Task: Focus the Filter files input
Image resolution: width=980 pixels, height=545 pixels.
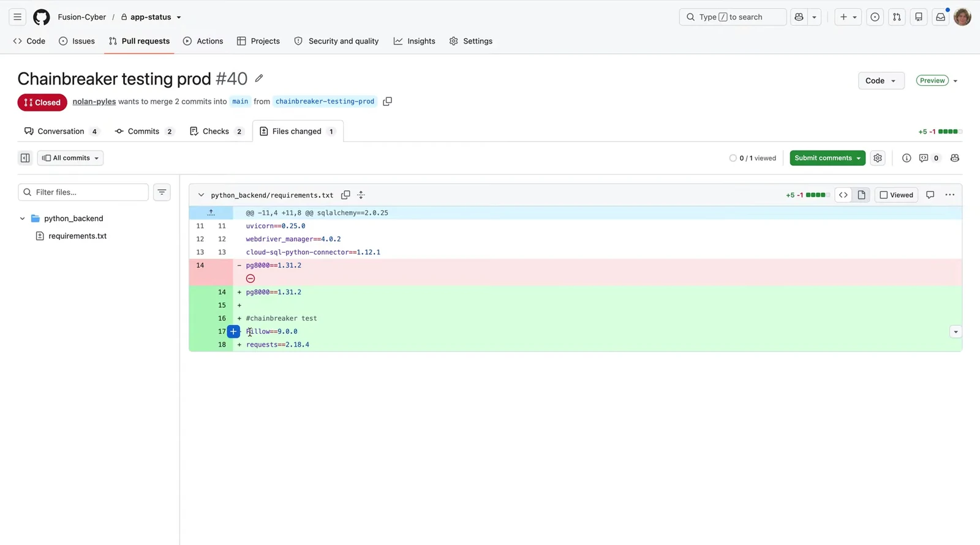Action: pyautogui.click(x=83, y=192)
